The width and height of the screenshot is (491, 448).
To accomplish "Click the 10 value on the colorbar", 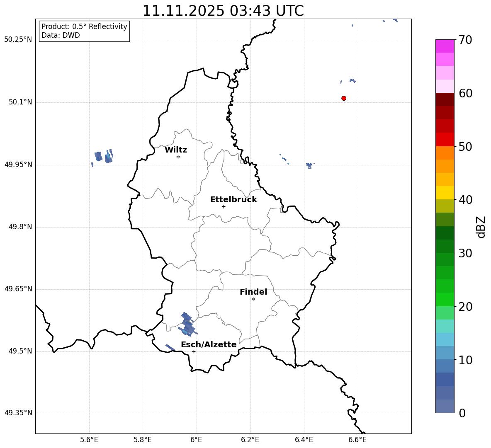I will (x=465, y=360).
